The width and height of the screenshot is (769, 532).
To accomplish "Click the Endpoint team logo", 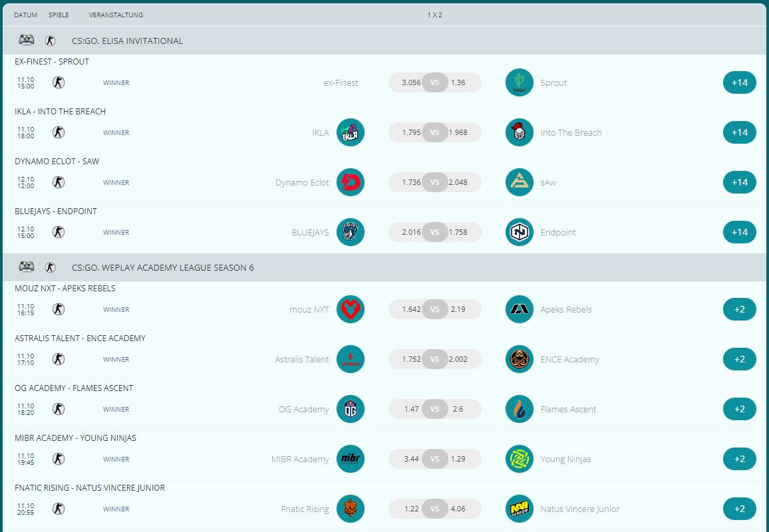I will click(x=519, y=232).
